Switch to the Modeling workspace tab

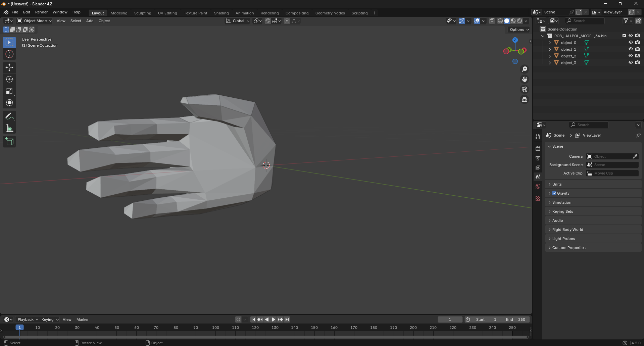[119, 13]
